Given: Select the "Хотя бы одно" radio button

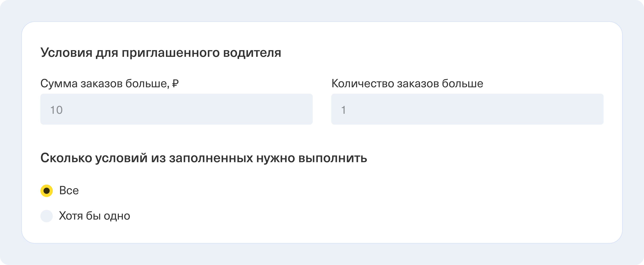Looking at the screenshot, I should tap(47, 216).
